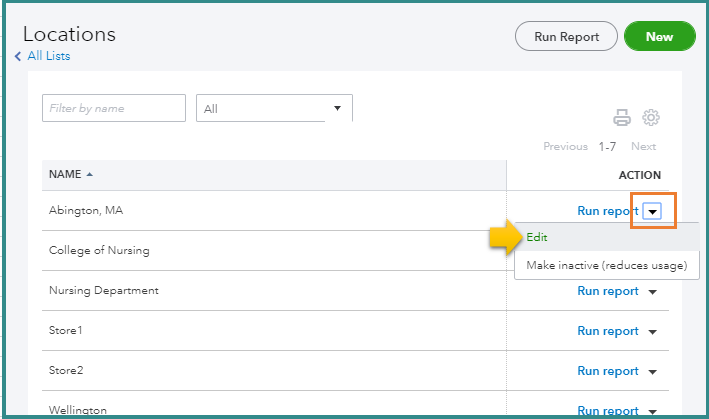This screenshot has height=419, width=709.
Task: Open the Nursing Department action dropdown arrow
Action: tap(653, 292)
